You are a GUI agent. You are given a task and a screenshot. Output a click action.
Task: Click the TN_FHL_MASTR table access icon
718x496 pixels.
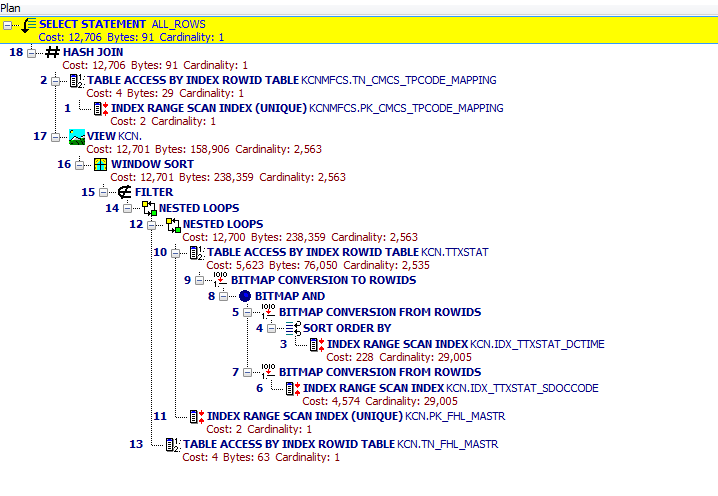click(172, 444)
